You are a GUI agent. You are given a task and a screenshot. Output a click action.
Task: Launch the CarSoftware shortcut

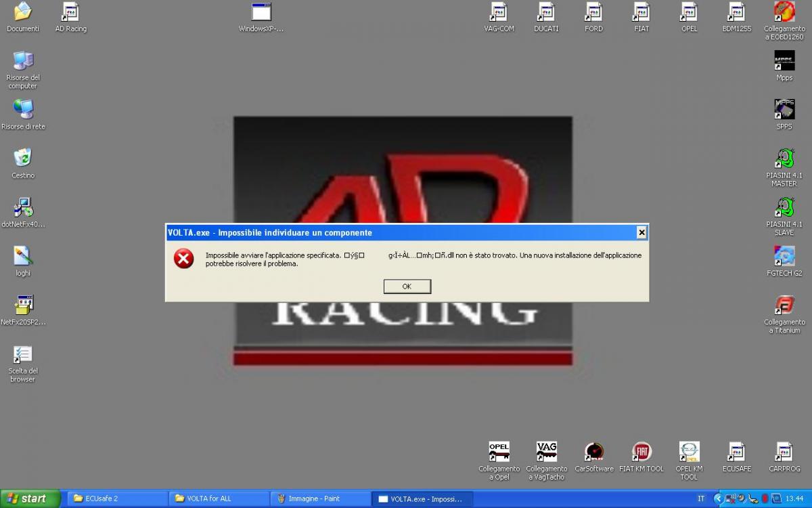pyautogui.click(x=594, y=457)
